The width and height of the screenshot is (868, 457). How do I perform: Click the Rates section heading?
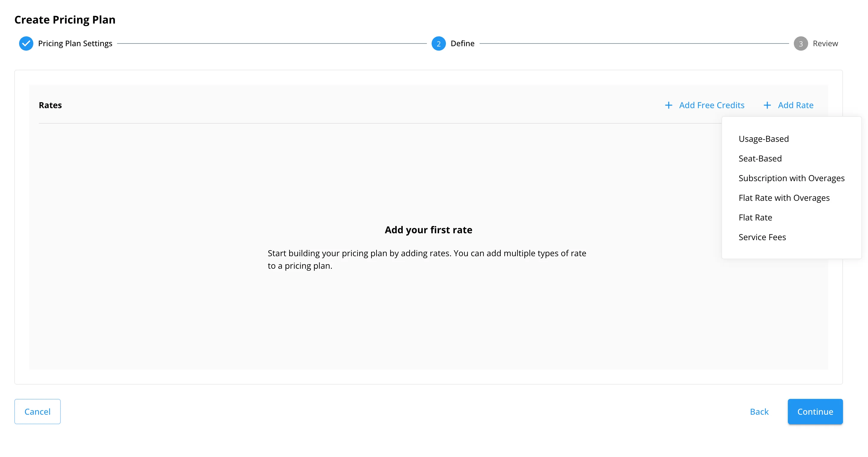[x=50, y=105]
